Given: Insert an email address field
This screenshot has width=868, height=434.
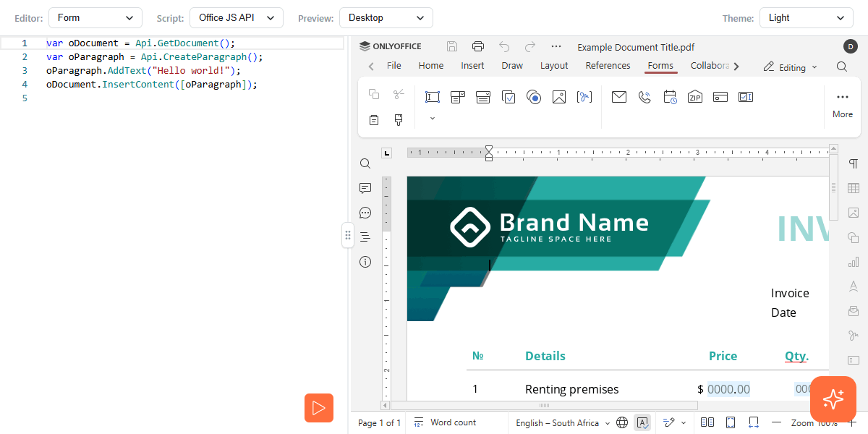Looking at the screenshot, I should (x=618, y=97).
